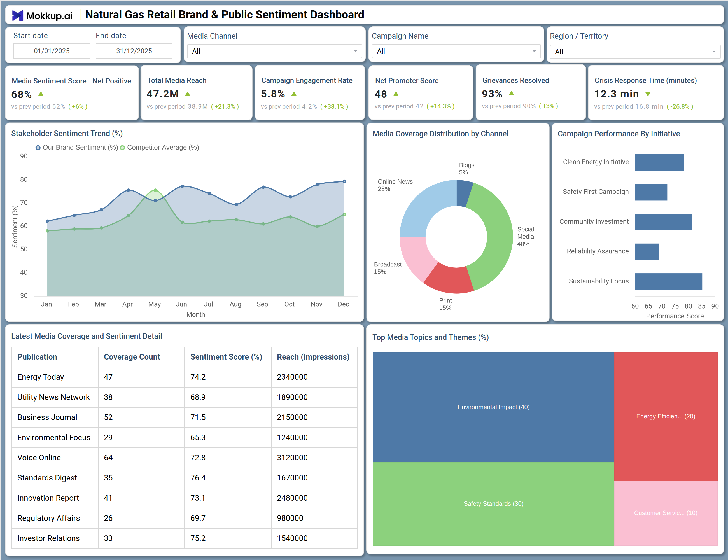Screen dimensions: 728x560
Task: Click the up-arrow next to 47.2M reach
Action: click(188, 94)
